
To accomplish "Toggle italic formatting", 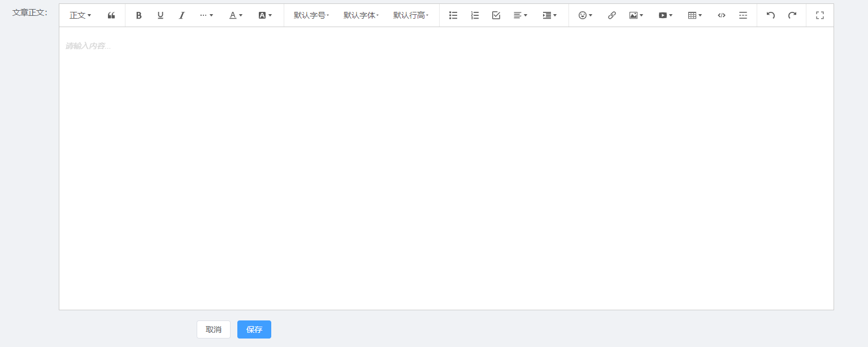I will point(182,15).
